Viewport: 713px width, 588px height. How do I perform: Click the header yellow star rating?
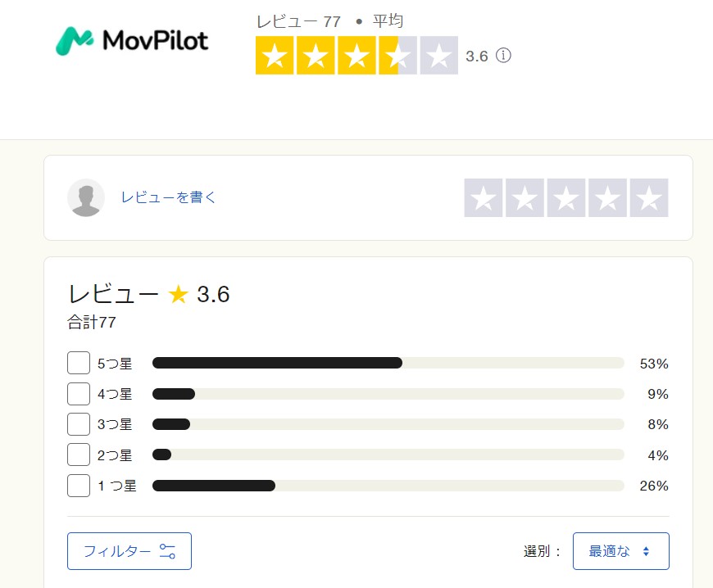coord(356,56)
